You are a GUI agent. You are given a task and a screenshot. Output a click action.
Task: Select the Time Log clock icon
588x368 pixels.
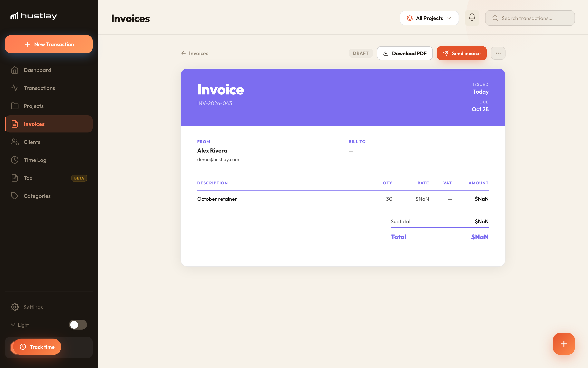(14, 160)
